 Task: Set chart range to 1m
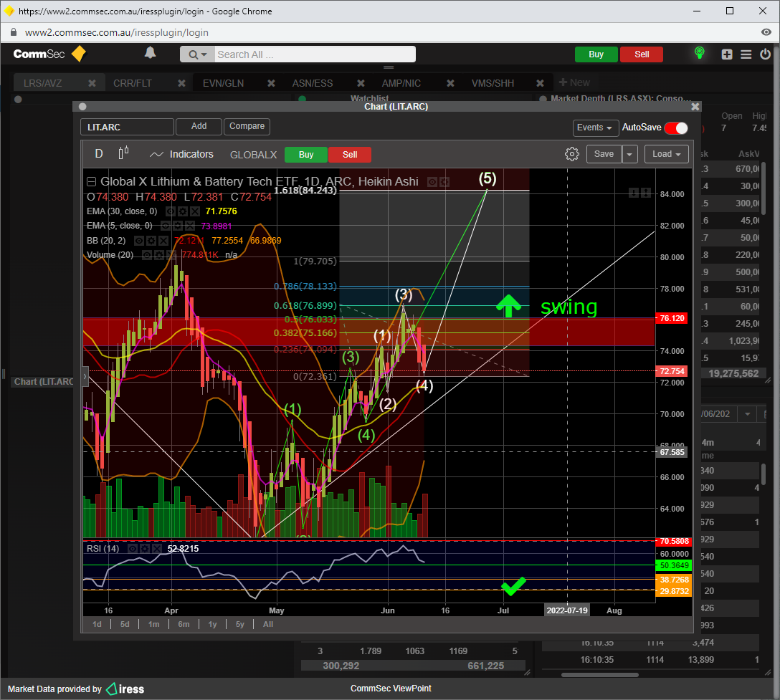(x=153, y=624)
